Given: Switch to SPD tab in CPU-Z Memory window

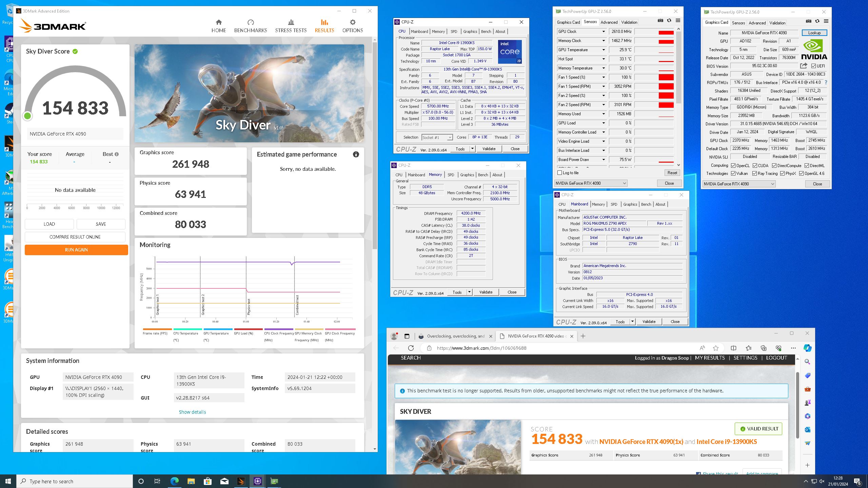Looking at the screenshot, I should pyautogui.click(x=451, y=175).
